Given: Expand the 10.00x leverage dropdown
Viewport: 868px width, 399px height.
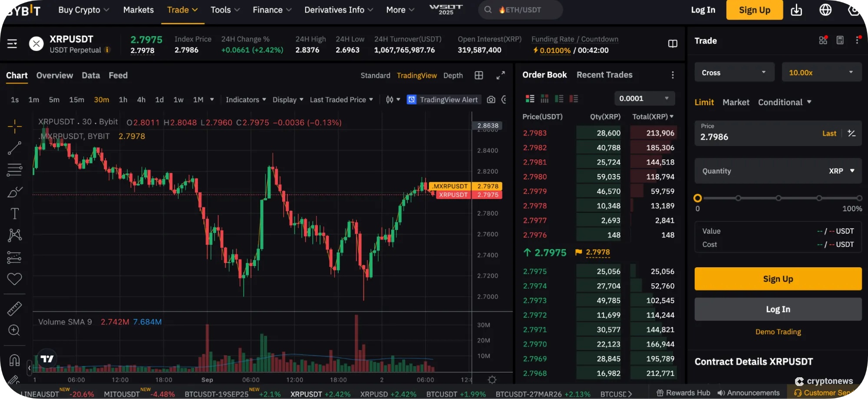Looking at the screenshot, I should (822, 72).
